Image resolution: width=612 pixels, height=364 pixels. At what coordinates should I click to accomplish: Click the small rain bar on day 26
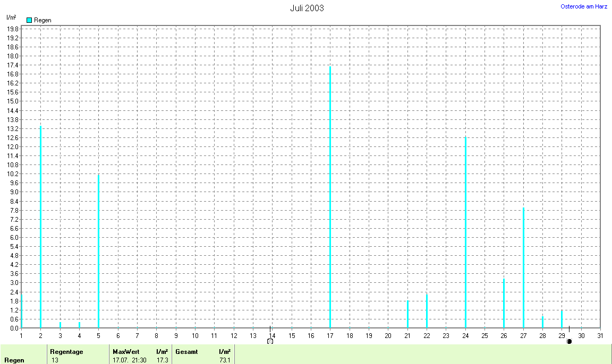504,303
